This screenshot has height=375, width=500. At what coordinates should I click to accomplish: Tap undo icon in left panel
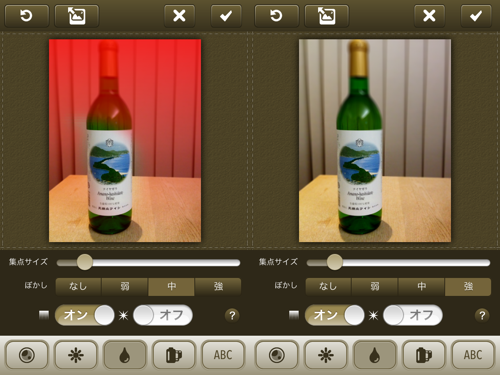27,16
